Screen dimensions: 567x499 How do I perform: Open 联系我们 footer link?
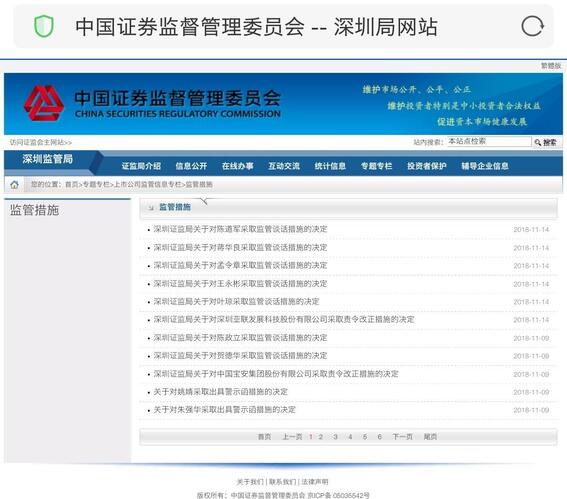tap(282, 482)
